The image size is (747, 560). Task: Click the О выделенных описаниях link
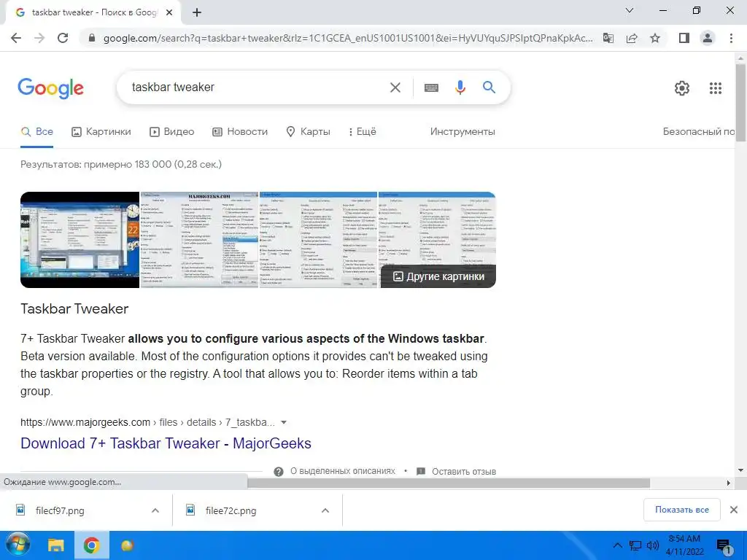(343, 471)
